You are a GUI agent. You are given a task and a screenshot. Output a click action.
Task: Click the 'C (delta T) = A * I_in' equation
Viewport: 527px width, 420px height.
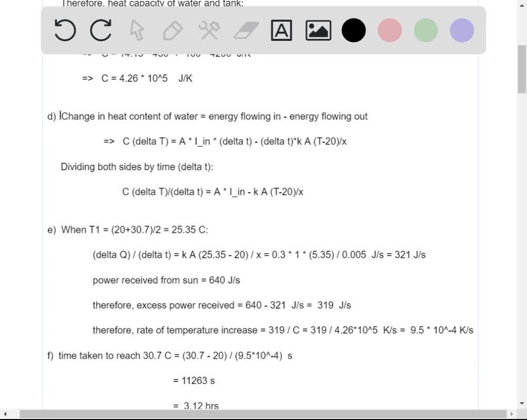pos(225,142)
